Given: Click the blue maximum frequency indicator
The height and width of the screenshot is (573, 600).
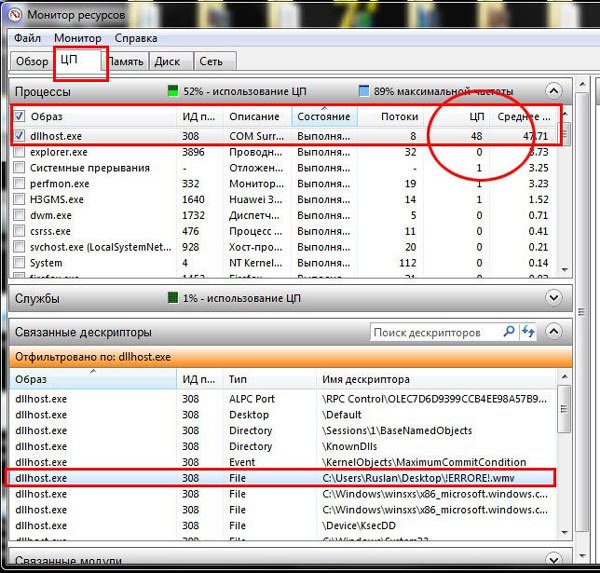Looking at the screenshot, I should click(364, 91).
